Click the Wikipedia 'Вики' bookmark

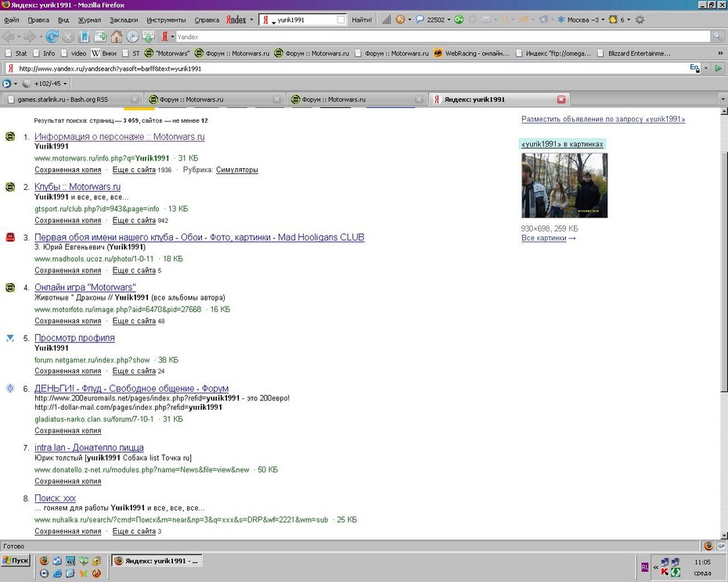(104, 53)
